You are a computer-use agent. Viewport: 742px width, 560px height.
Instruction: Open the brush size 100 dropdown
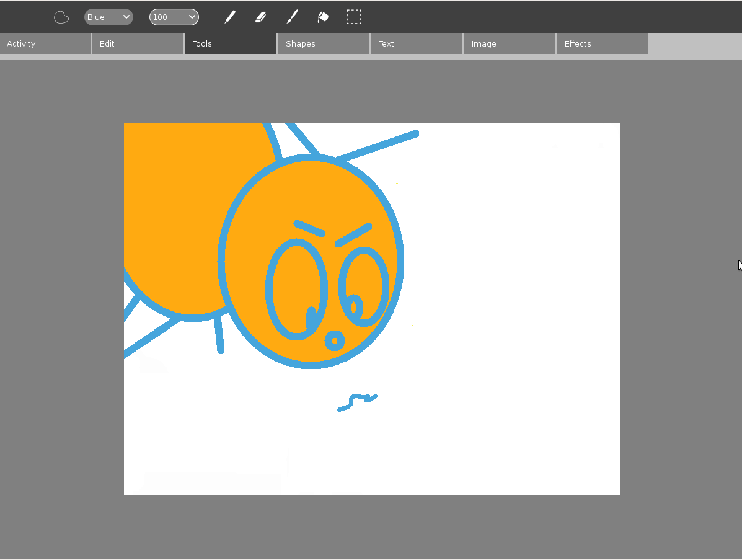174,17
